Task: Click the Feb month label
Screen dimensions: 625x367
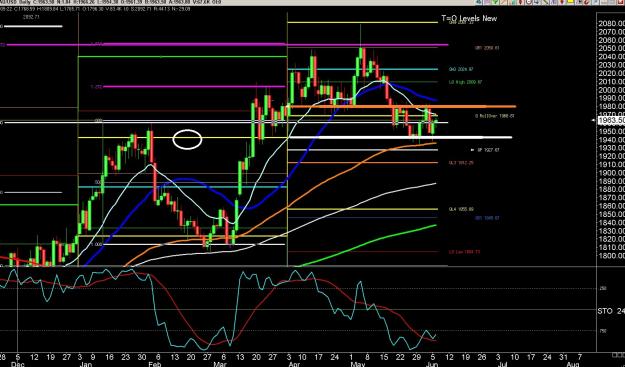Action: [x=154, y=364]
